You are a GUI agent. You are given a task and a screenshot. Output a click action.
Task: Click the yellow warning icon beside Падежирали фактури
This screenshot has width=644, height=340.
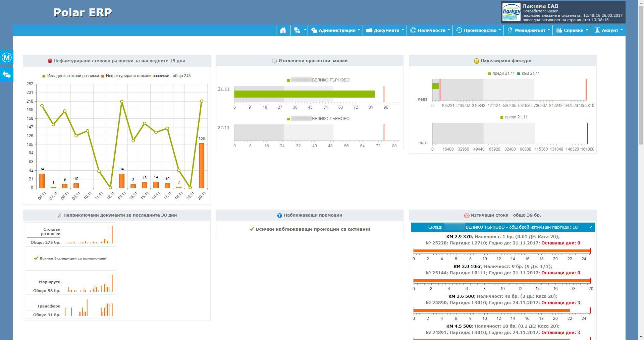pos(476,61)
